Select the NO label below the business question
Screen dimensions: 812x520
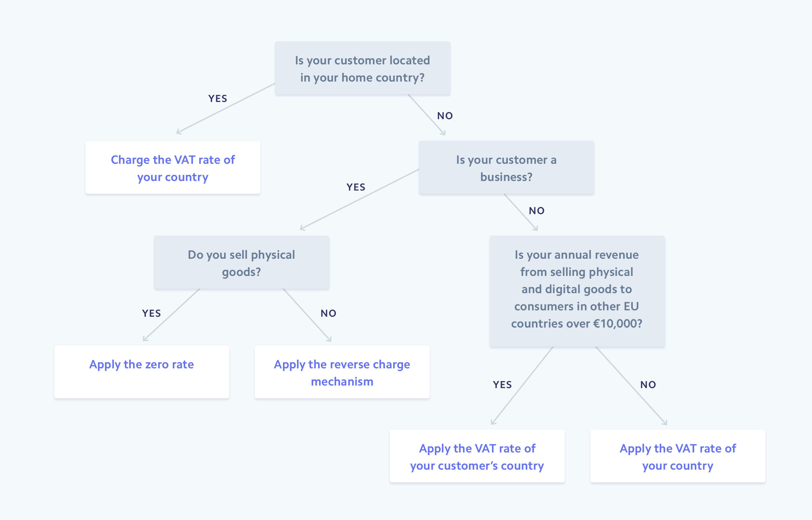click(x=536, y=211)
